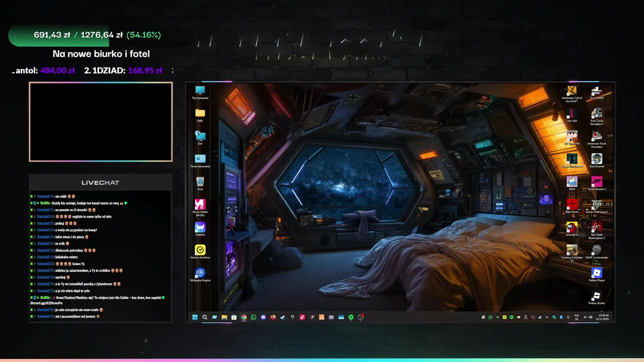Click the black webcam frame above LIVECHAT
The height and width of the screenshot is (362, 644).
pos(101,122)
